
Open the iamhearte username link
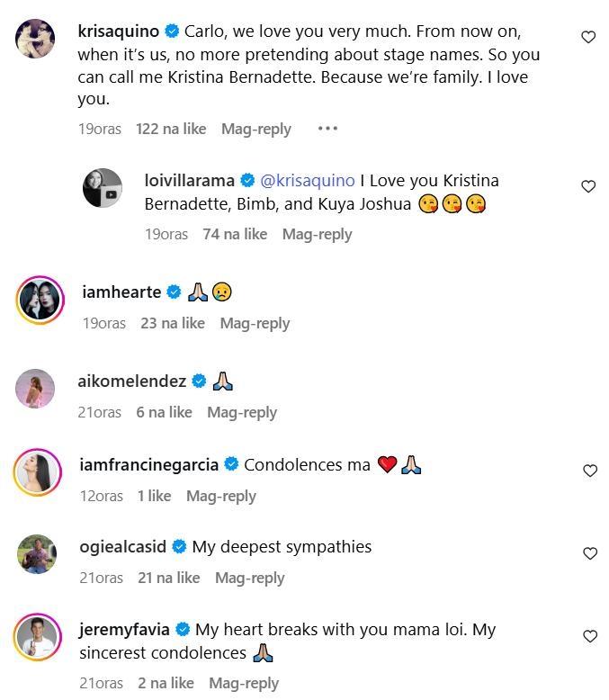click(x=120, y=292)
